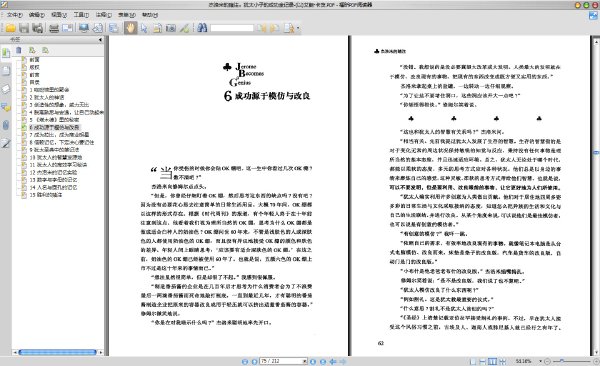Click the search options page icon

click(289, 28)
